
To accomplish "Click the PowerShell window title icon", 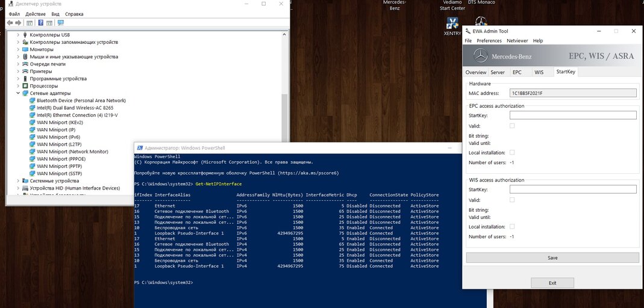I will tap(140, 148).
